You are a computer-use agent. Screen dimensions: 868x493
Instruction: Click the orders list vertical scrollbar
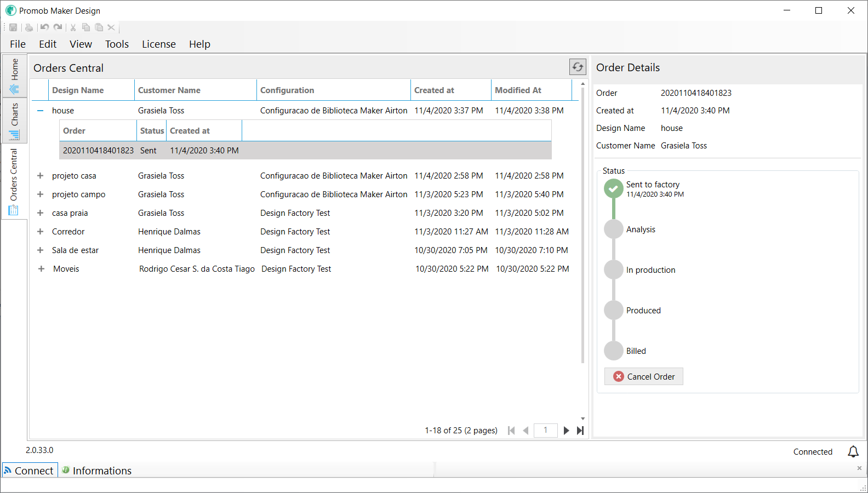tap(583, 225)
